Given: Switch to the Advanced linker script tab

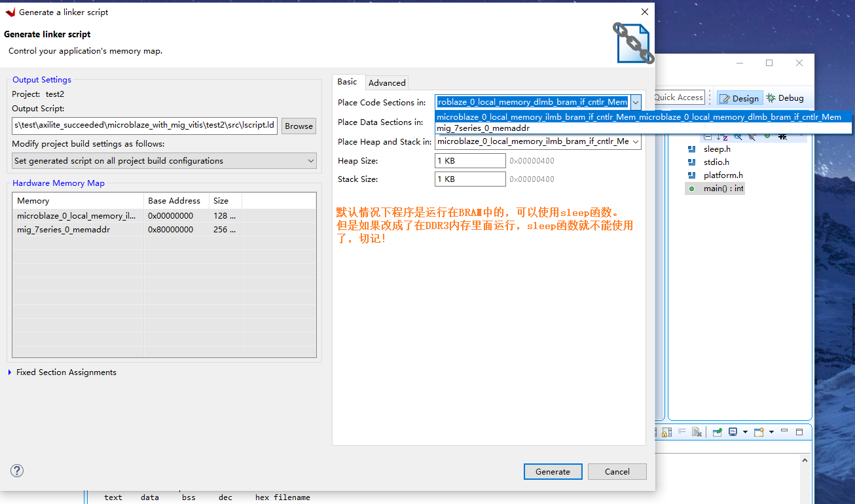Looking at the screenshot, I should pyautogui.click(x=386, y=82).
